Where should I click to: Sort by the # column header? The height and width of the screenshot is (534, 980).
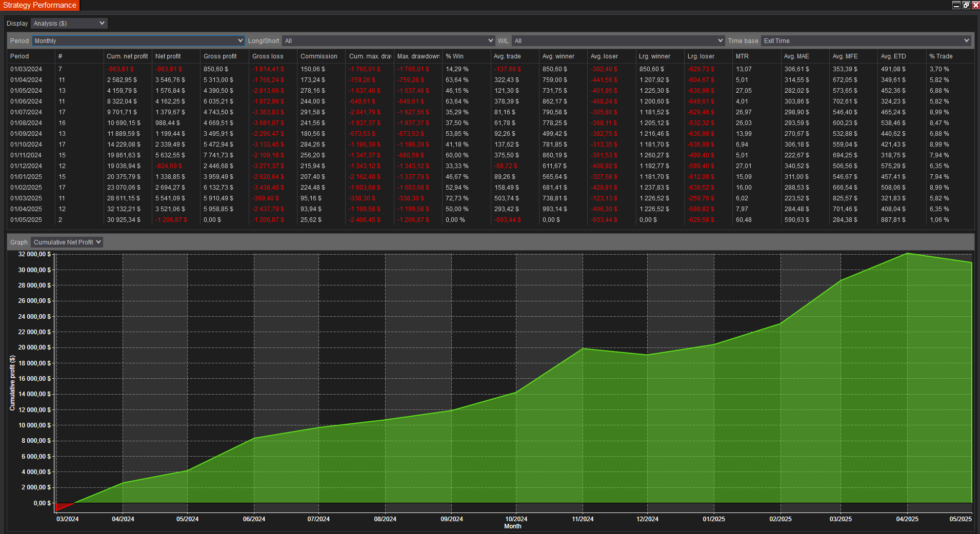[79, 56]
